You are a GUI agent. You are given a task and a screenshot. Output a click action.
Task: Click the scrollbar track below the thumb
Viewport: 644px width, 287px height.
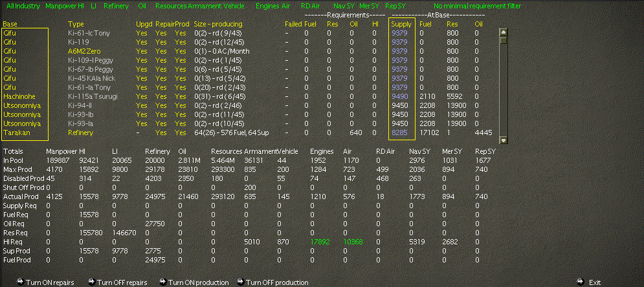coord(503,90)
